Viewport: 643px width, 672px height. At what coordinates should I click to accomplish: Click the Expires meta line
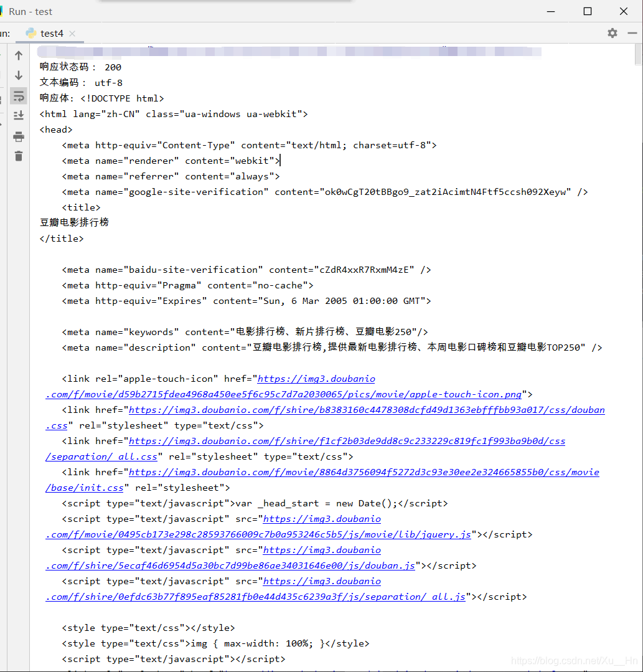(246, 301)
